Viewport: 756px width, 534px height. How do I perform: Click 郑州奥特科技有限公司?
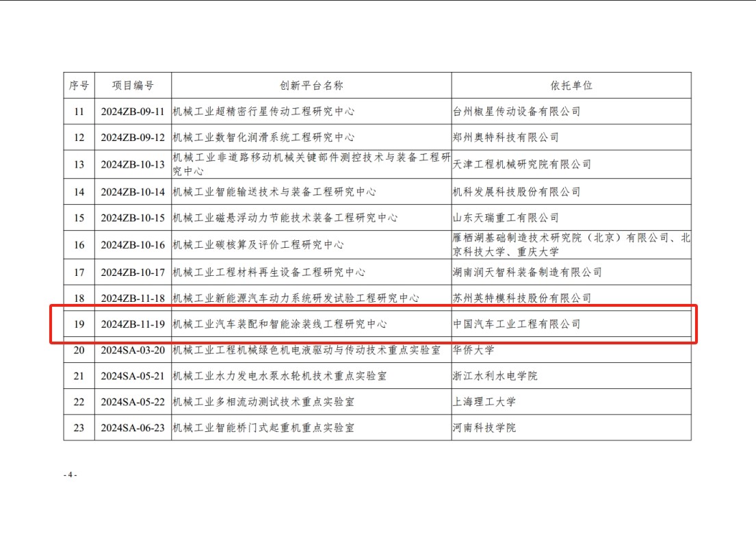tap(506, 138)
